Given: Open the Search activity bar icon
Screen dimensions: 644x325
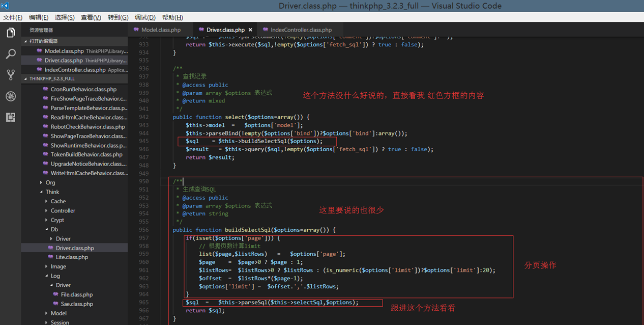Looking at the screenshot, I should (x=10, y=54).
